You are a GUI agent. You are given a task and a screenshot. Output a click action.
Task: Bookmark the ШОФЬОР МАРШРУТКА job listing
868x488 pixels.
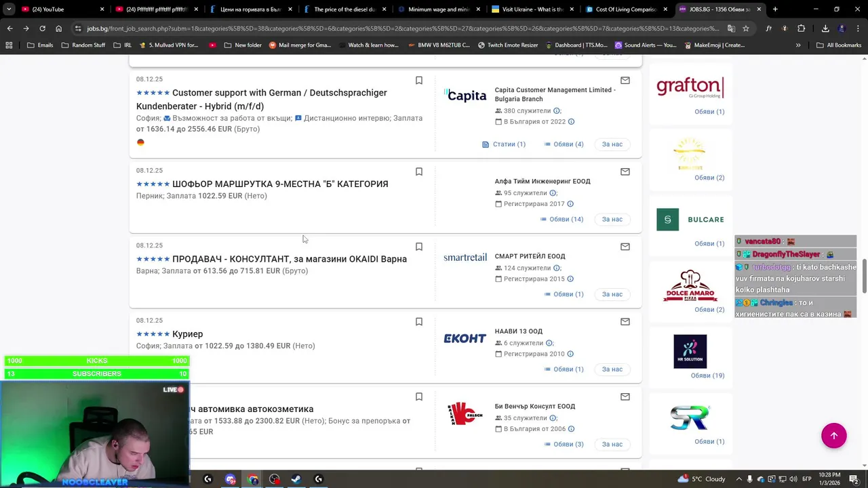(x=419, y=171)
